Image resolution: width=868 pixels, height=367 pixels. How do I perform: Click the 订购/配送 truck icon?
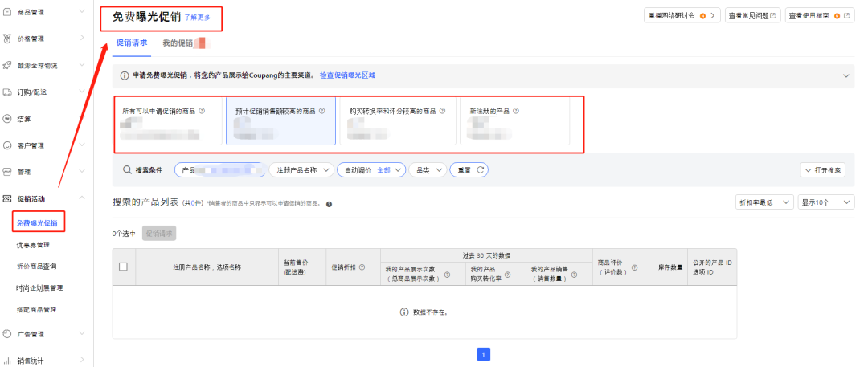point(7,92)
